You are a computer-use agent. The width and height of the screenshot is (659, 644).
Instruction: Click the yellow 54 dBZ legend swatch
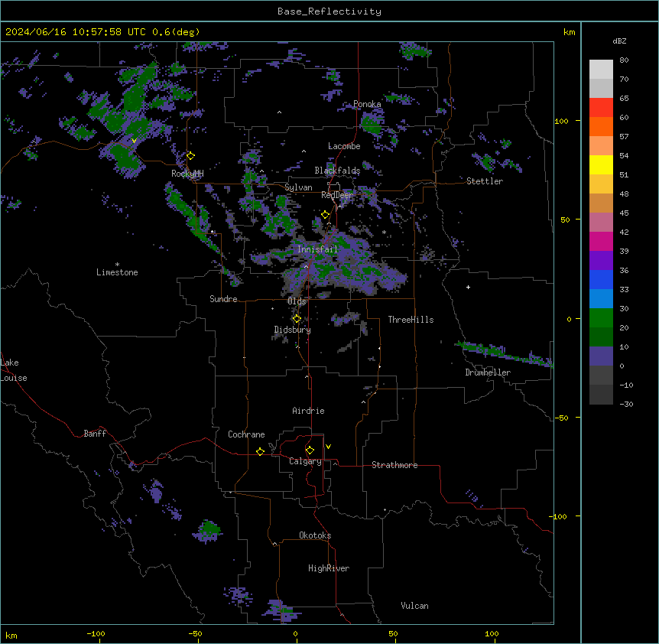pyautogui.click(x=601, y=164)
